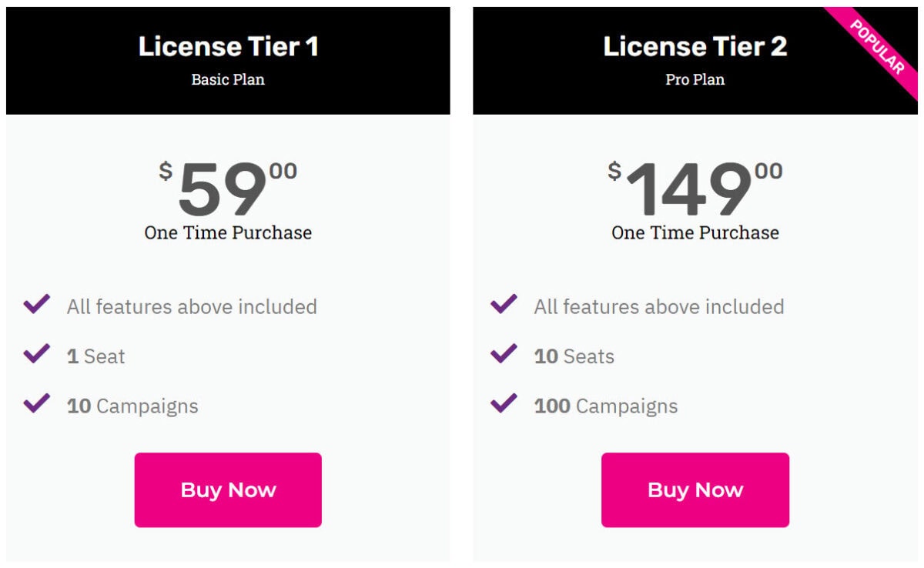Click the checkmark next to "1 Seat"

click(35, 356)
